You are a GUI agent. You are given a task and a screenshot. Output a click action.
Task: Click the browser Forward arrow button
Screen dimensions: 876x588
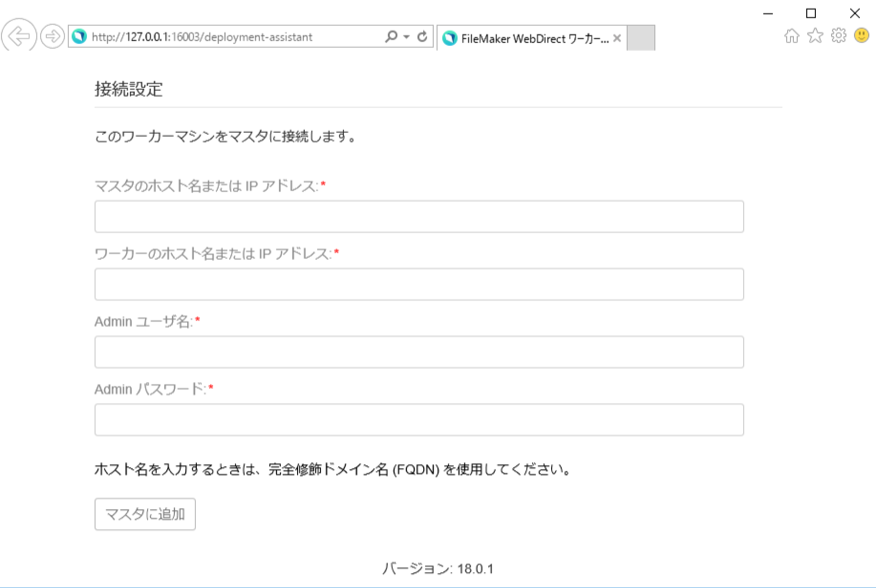pos(52,36)
